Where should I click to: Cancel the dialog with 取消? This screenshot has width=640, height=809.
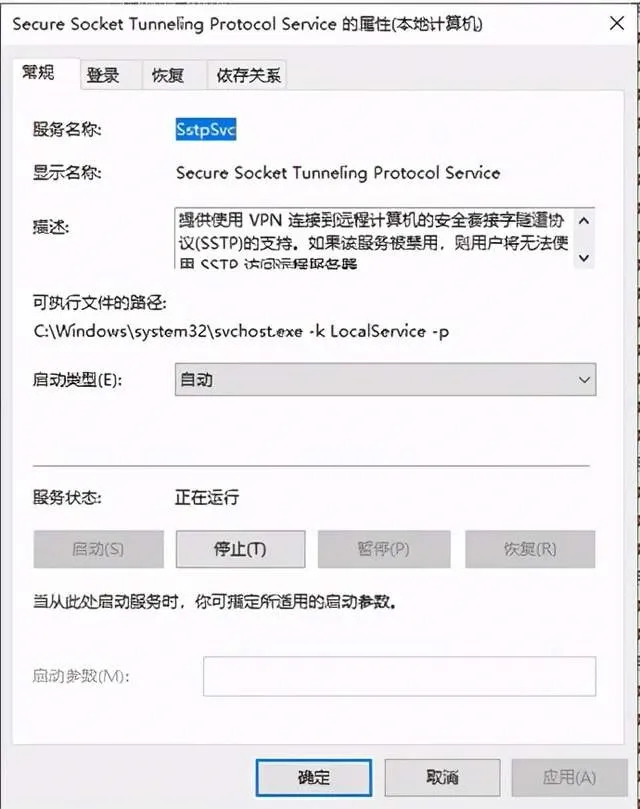click(442, 777)
